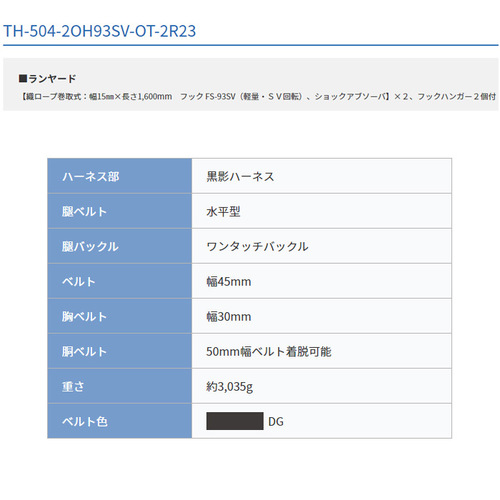Click the 50mm幅ベルト着脱可能 value text
This screenshot has width=500, height=500.
click(x=269, y=351)
